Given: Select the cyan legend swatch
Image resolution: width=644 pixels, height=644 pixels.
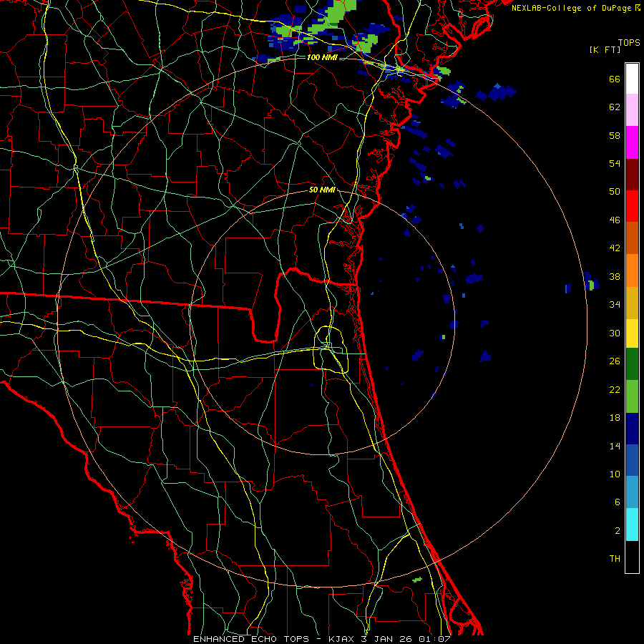Looking at the screenshot, I should coord(632,525).
